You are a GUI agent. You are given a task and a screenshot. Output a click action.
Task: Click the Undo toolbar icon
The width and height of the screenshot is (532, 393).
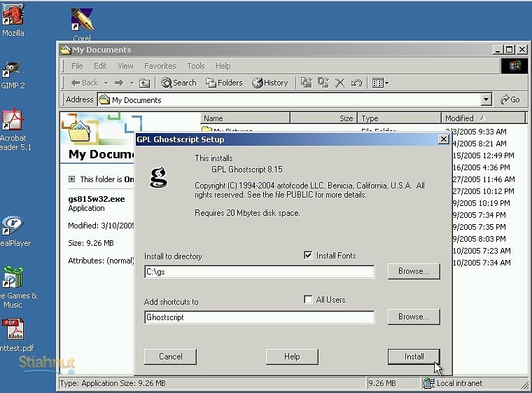[x=356, y=83]
